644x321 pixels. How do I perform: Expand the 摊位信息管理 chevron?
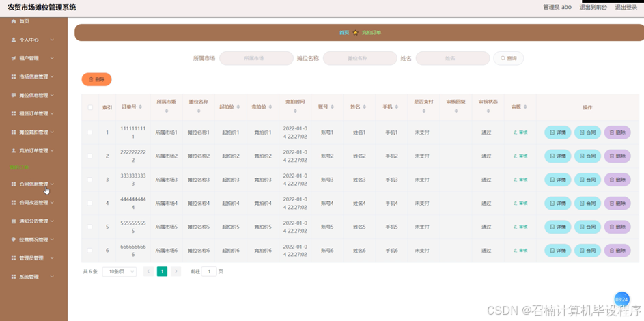click(52, 95)
